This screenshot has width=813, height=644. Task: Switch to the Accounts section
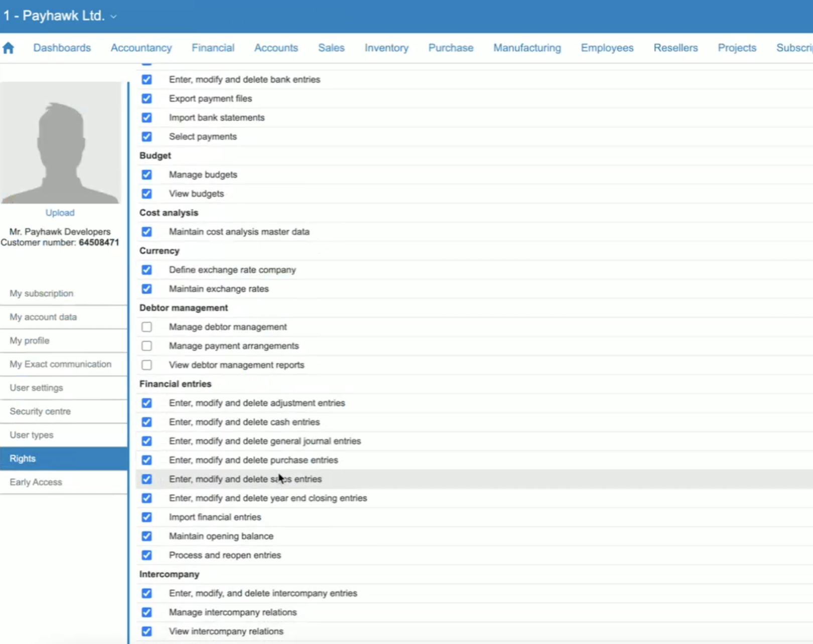click(276, 48)
